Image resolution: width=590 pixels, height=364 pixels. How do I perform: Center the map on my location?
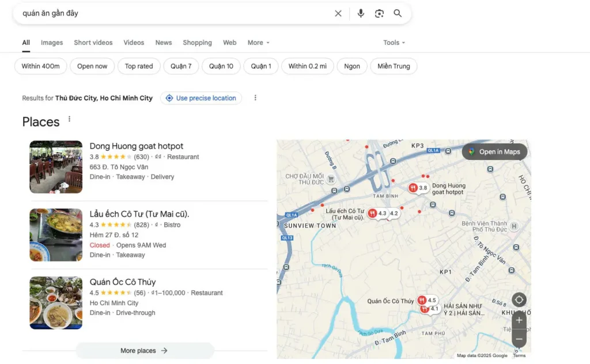[519, 299]
